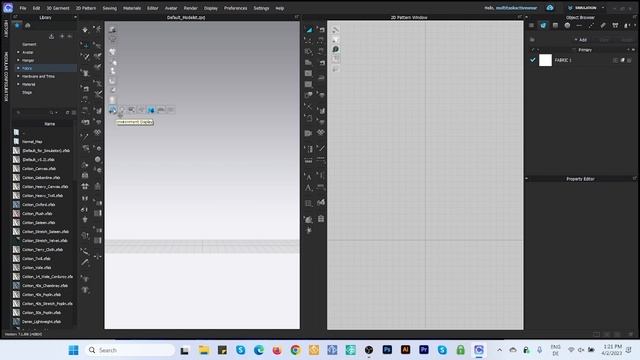
Task: Show more Object Browser tabs with the overflow arrow
Action: 635,25
